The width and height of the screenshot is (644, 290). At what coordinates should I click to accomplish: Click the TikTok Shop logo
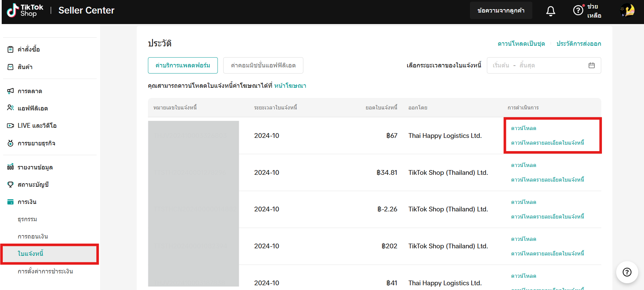25,11
